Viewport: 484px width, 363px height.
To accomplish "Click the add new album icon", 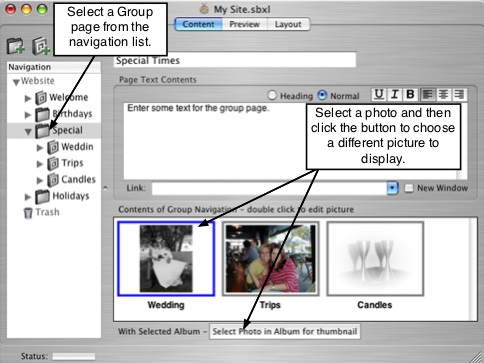I will point(41,46).
